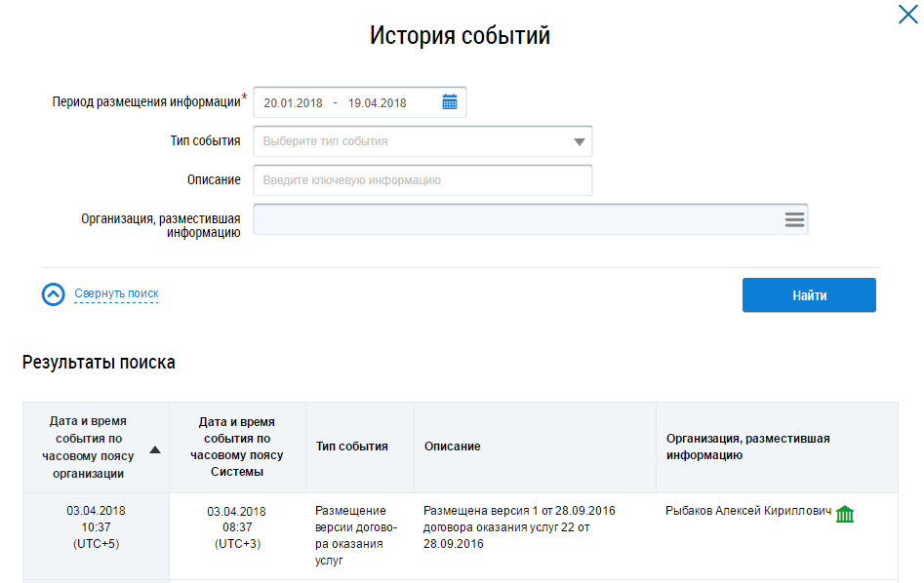Click the circular chevron collapse icon
The height and width of the screenshot is (583, 924).
coord(54,294)
